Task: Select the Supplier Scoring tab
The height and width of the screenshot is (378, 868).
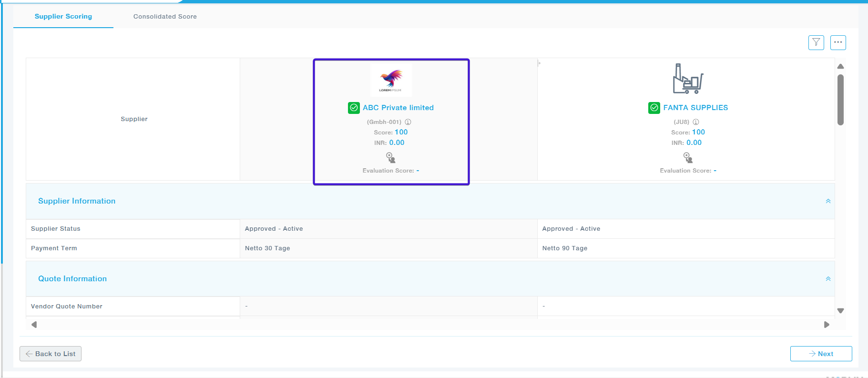Action: [63, 16]
